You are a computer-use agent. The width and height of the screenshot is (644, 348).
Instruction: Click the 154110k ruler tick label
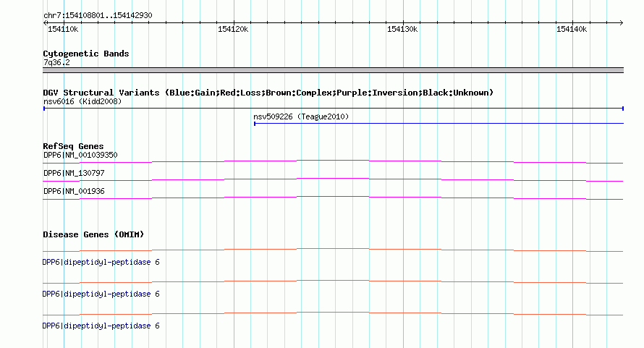pyautogui.click(x=63, y=29)
